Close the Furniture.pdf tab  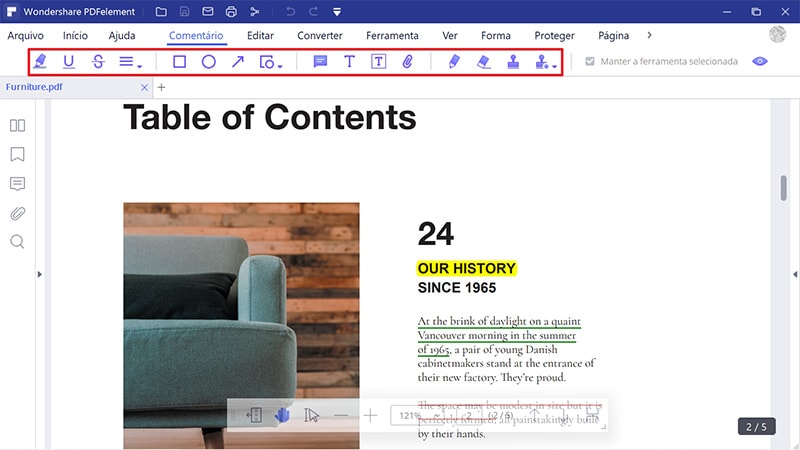(144, 87)
